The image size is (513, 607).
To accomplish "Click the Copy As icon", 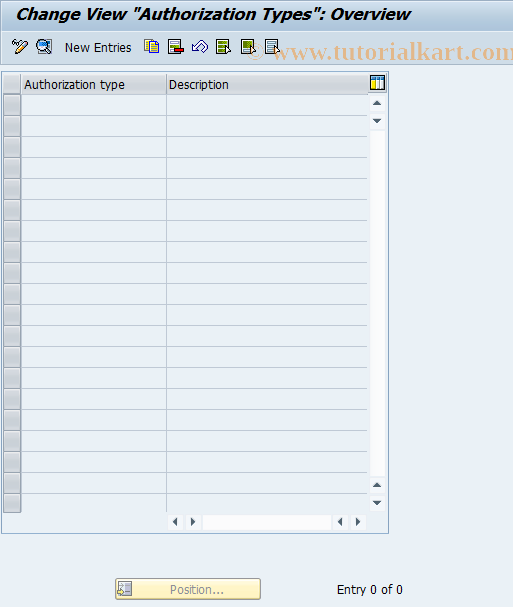I will click(151, 47).
